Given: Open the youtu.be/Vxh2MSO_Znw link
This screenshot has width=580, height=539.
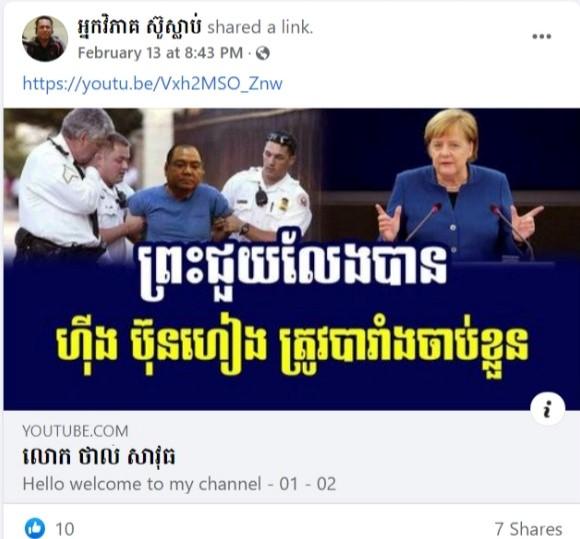Looking at the screenshot, I should coord(152,84).
